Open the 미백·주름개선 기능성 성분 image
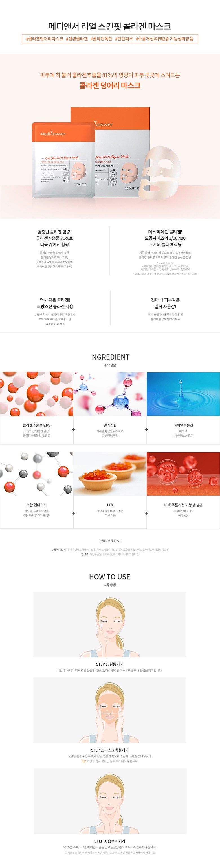Screen dimensions: 220x868 pos(183,474)
